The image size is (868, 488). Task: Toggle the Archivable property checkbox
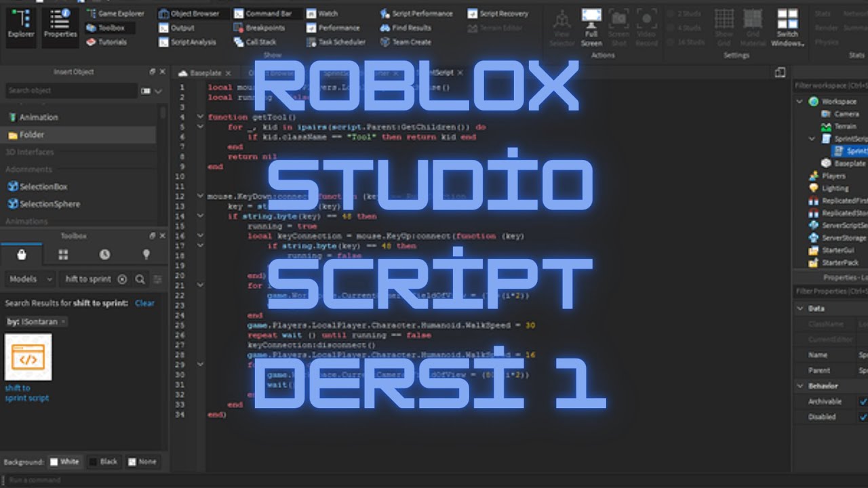[863, 401]
